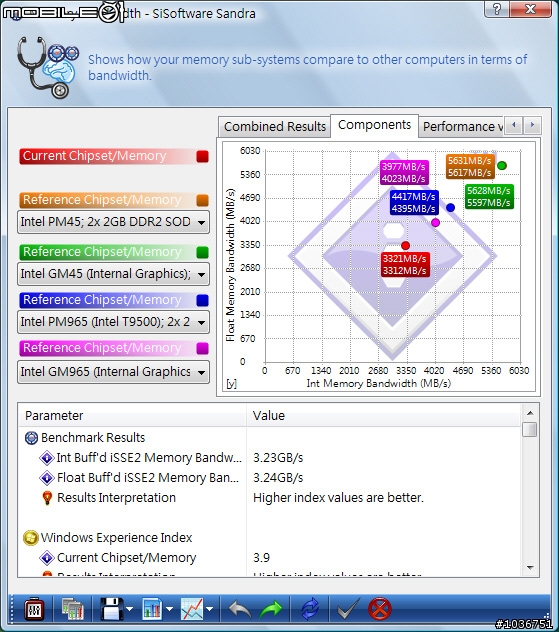Click the lightbulb icon beside Results Interpretation
Screen dimensions: 559x632
pyautogui.click(x=47, y=498)
